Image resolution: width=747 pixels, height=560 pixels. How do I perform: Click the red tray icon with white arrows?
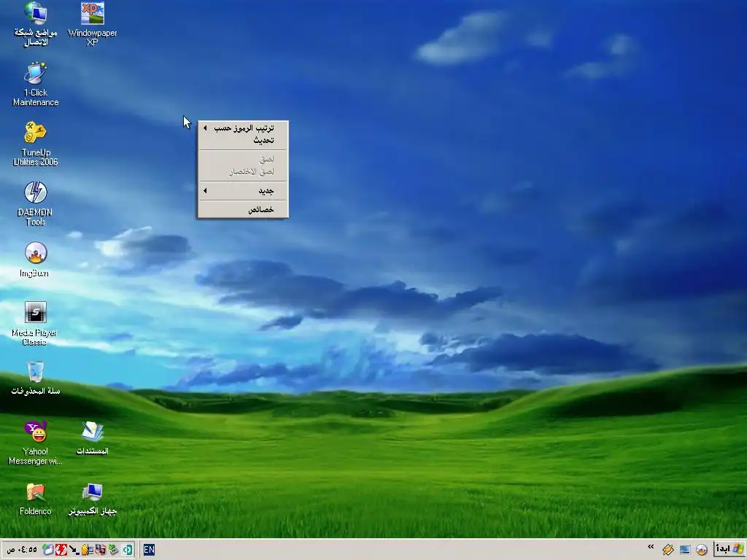click(x=61, y=550)
